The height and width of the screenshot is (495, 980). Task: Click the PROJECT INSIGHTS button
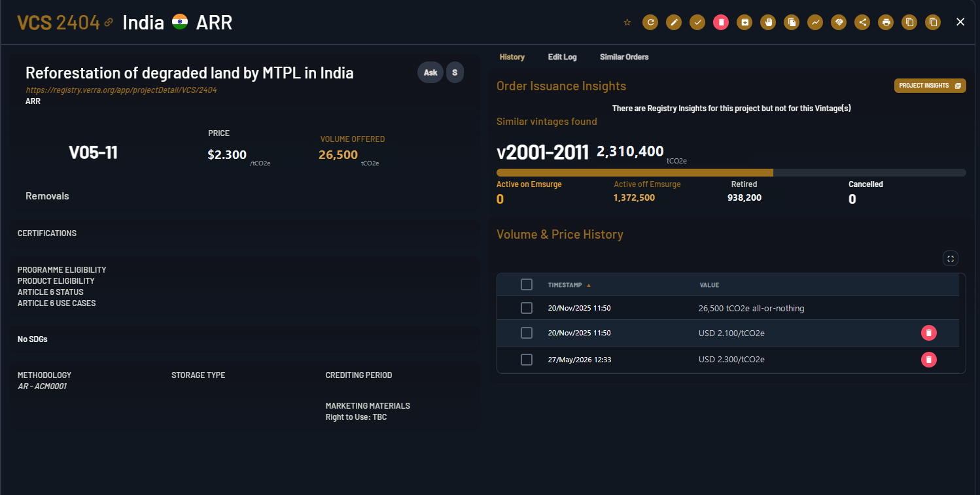click(x=930, y=86)
